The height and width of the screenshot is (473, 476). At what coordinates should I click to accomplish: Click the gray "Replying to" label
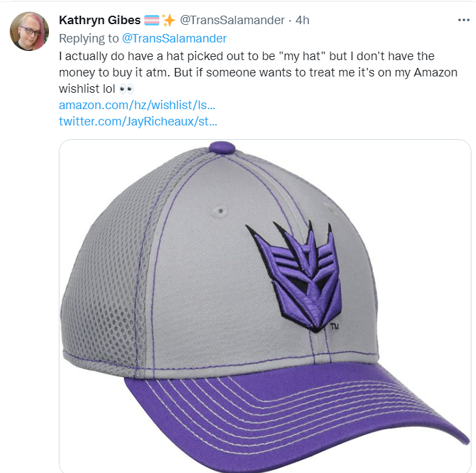tap(89, 39)
